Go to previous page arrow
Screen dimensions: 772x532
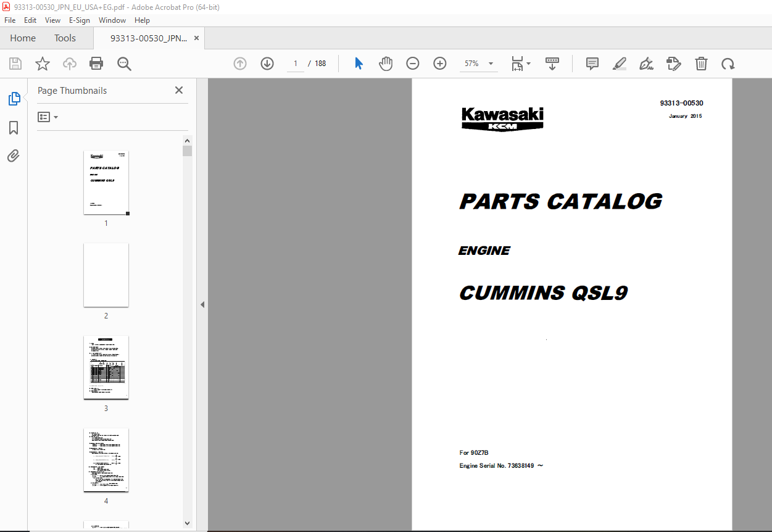(240, 64)
